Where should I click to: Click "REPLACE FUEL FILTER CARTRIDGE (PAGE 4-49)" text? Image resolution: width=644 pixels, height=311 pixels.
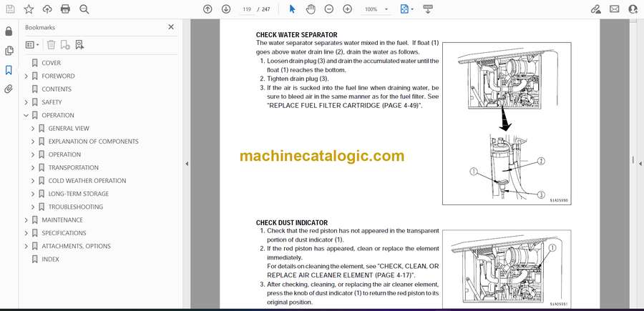(x=345, y=106)
